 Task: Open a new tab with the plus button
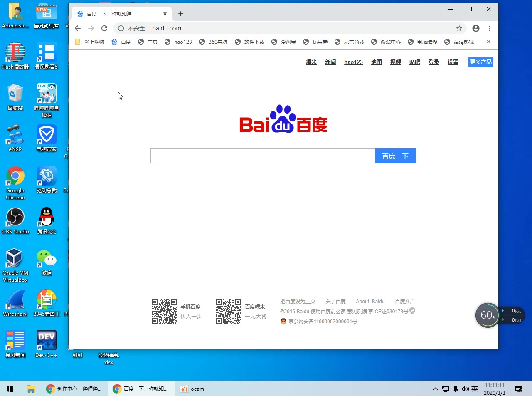point(180,14)
